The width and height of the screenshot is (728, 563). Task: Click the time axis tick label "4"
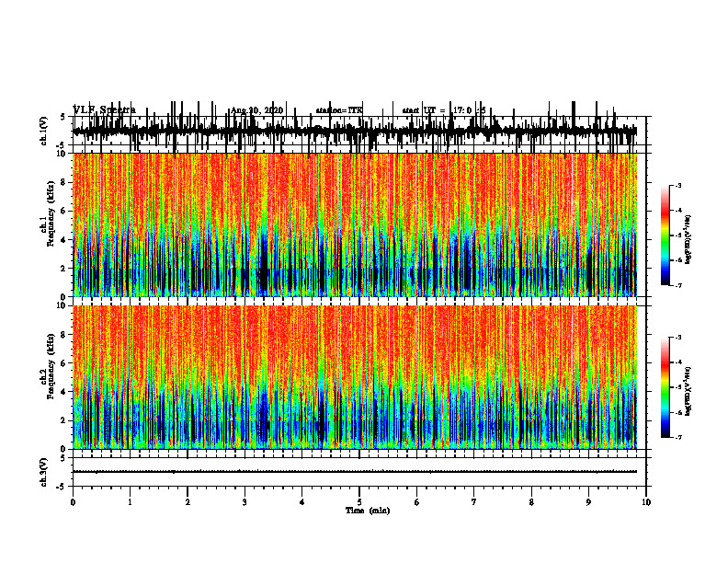(x=302, y=502)
